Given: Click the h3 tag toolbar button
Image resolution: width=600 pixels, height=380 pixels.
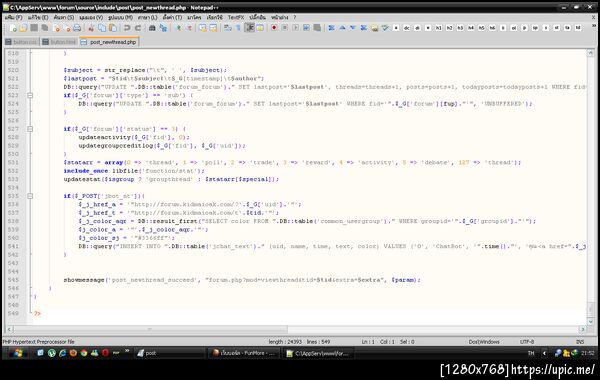Looking at the screenshot, I should coord(460,28).
